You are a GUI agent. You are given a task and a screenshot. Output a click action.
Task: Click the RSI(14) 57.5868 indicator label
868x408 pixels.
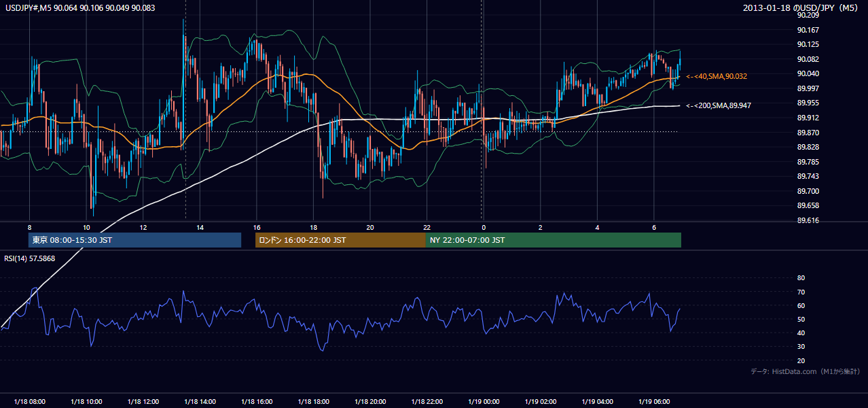pyautogui.click(x=30, y=258)
